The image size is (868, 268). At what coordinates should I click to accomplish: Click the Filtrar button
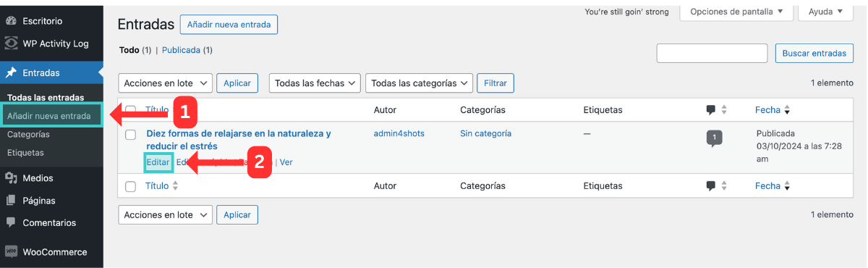pos(495,83)
